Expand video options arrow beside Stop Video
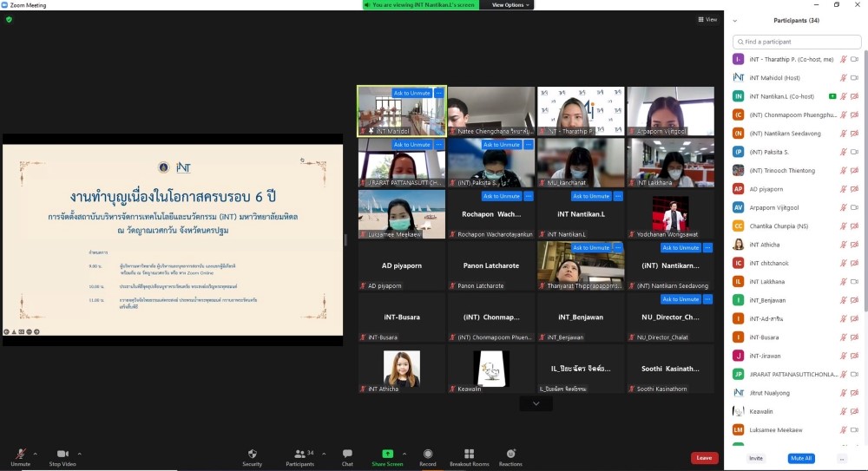Screen dimensions: 868x471 pos(80,453)
